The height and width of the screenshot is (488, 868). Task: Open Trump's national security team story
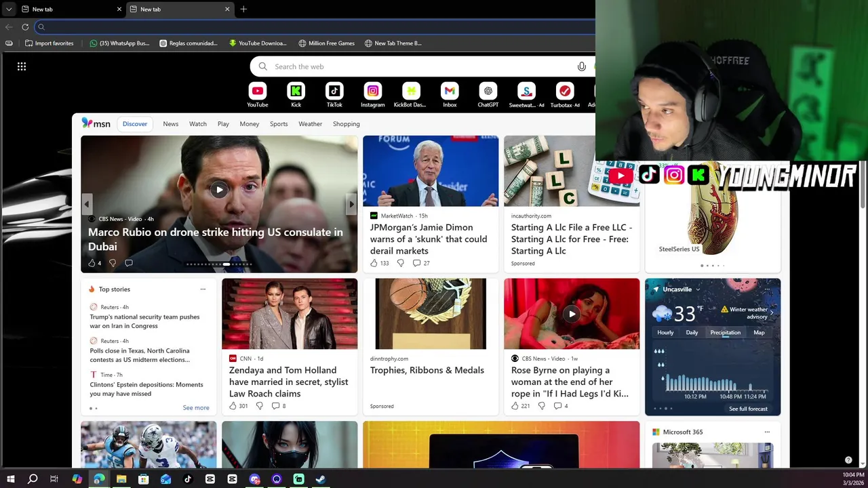pyautogui.click(x=145, y=321)
